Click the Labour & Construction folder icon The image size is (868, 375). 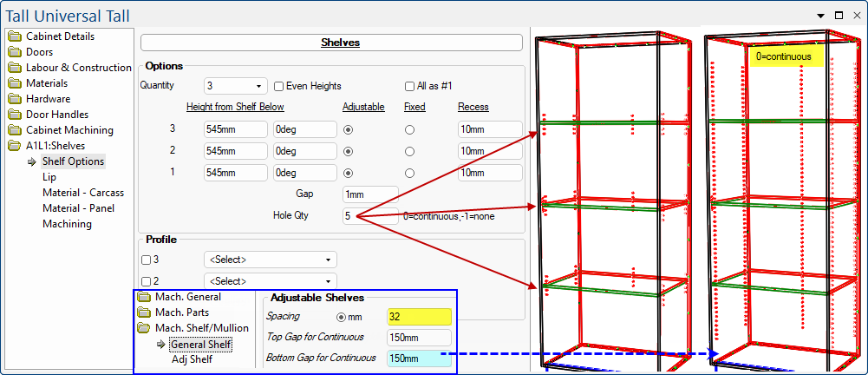(15, 68)
